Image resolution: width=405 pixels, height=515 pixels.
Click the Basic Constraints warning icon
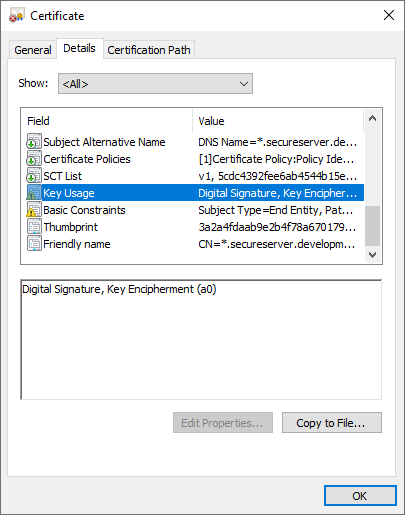34,210
